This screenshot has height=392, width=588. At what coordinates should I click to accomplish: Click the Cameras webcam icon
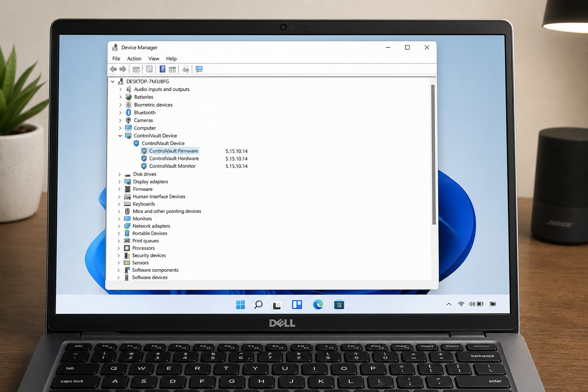pyautogui.click(x=129, y=120)
